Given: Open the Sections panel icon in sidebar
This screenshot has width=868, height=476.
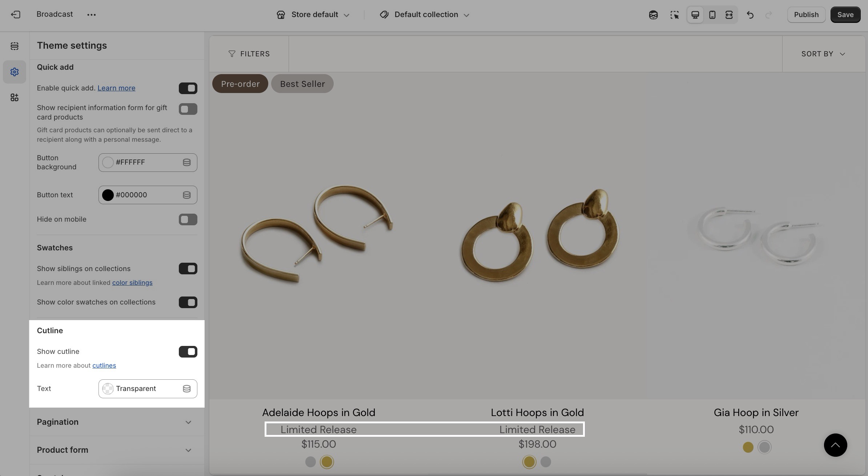Looking at the screenshot, I should point(15,46).
